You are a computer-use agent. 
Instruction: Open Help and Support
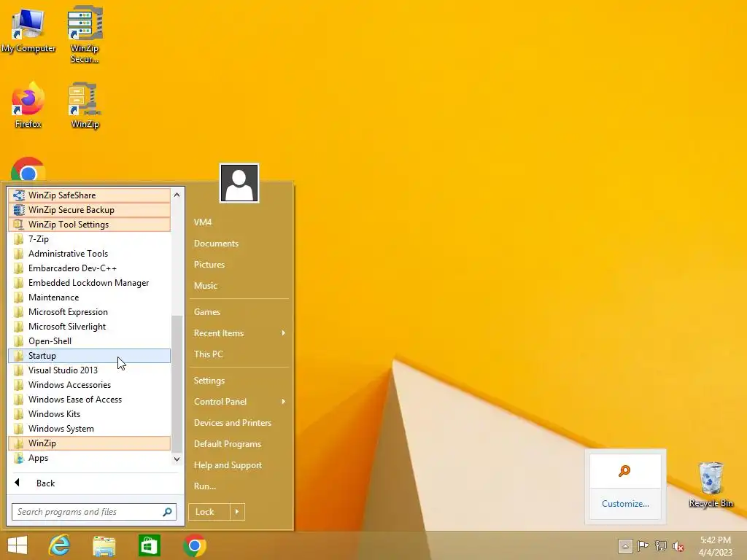[x=239, y=465]
